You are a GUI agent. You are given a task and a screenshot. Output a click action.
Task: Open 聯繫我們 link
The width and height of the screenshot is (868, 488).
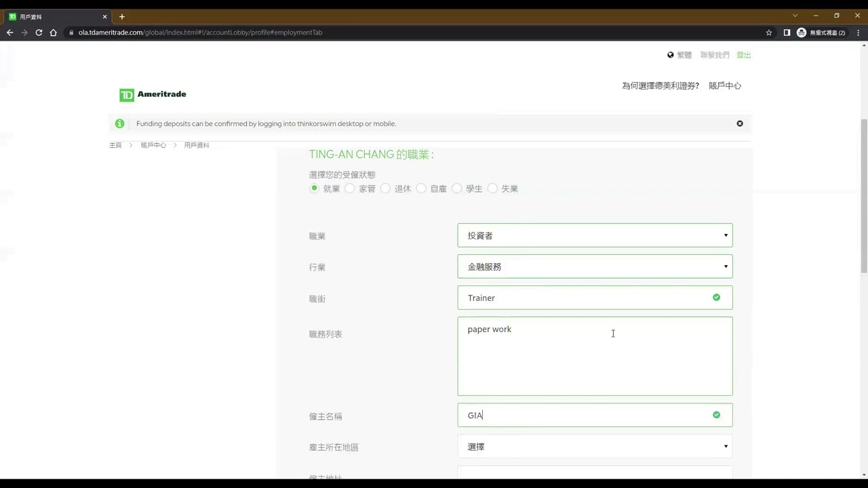click(x=715, y=55)
